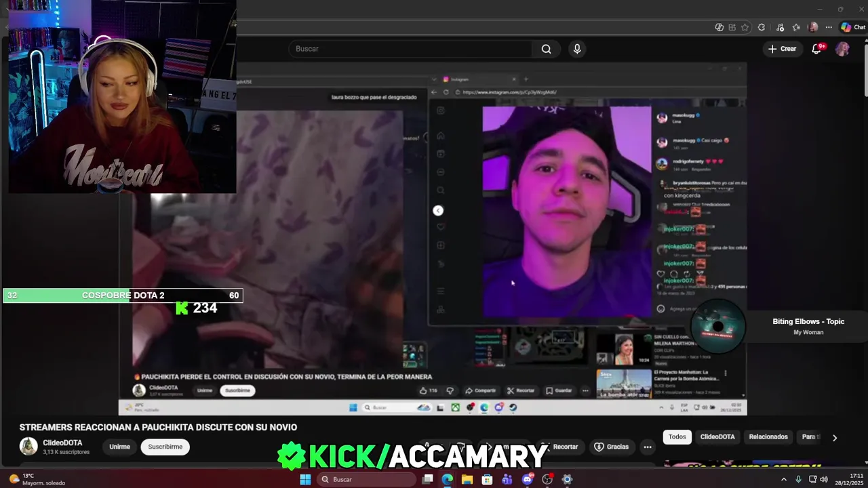Screen dimensions: 868x488
Task: Add page to favorites with star icon
Action: point(745,27)
